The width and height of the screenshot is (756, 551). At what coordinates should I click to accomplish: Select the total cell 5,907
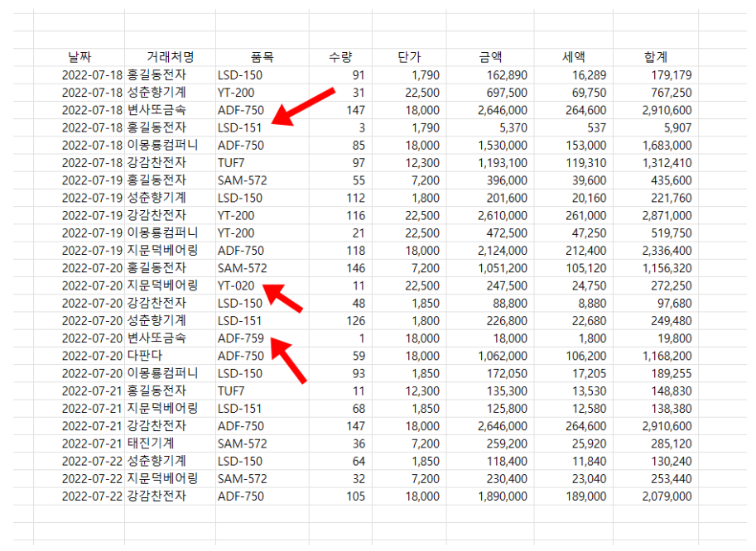click(x=656, y=127)
